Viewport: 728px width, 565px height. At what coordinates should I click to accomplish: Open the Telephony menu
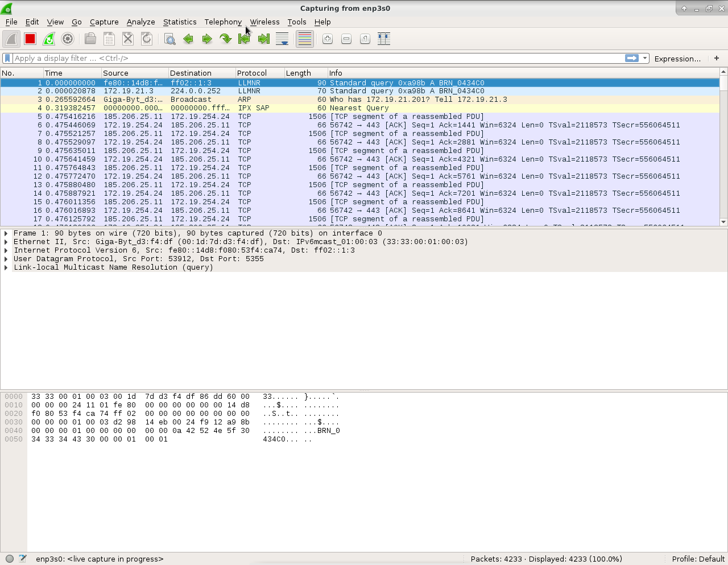pyautogui.click(x=223, y=22)
